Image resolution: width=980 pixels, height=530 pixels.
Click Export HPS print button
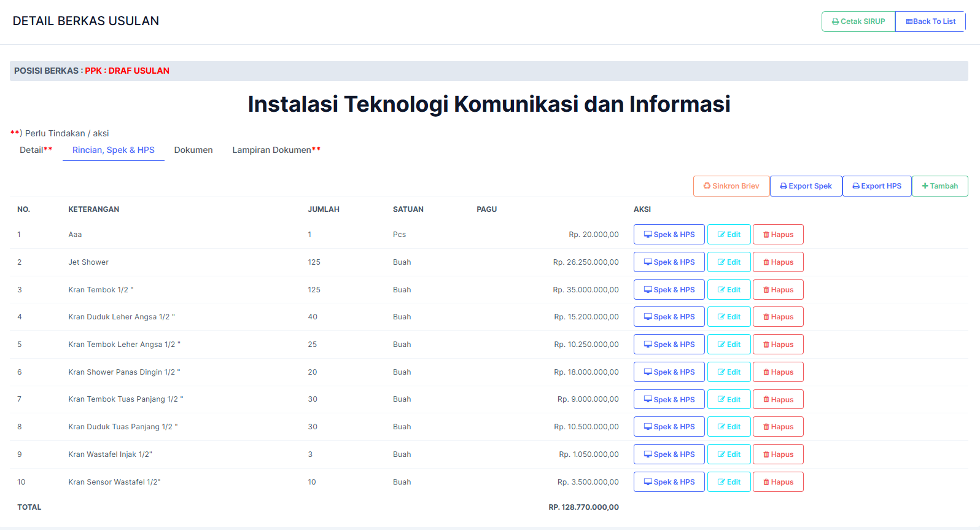(x=877, y=186)
